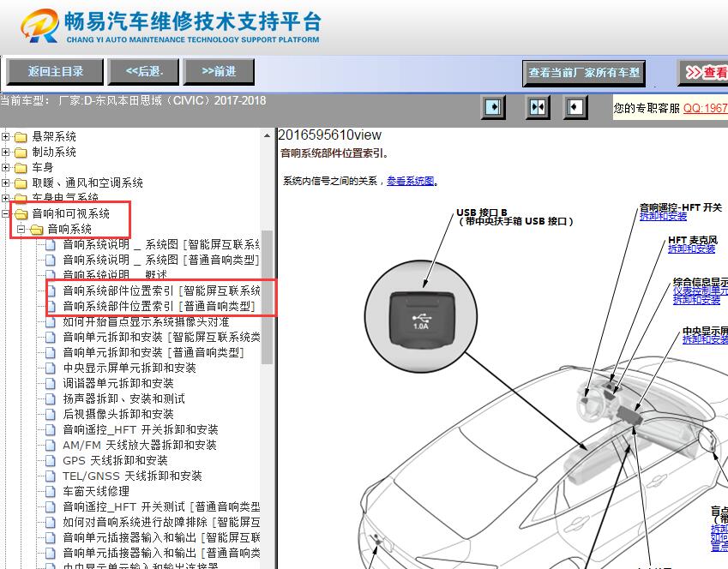Collapse the 音响系统 subfolder node
Screen dimensions: 728x569
click(21, 229)
